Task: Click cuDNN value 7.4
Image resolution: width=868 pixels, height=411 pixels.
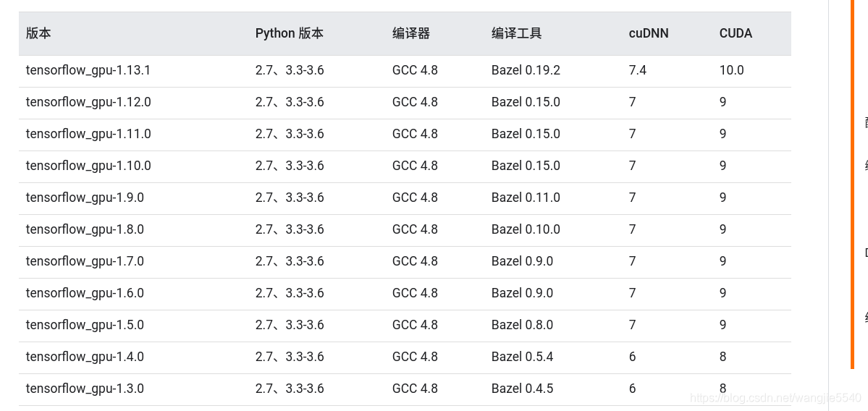Action: point(637,70)
